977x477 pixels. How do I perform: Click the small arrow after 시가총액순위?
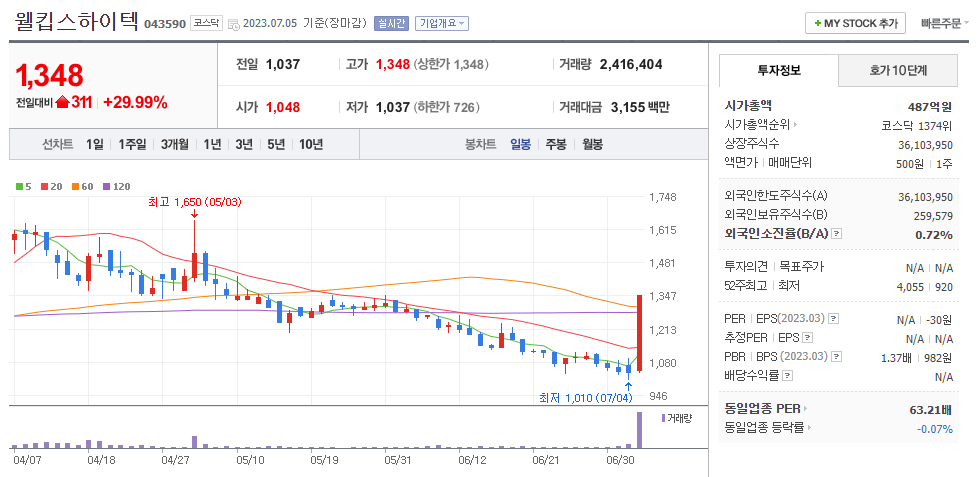coord(796,125)
